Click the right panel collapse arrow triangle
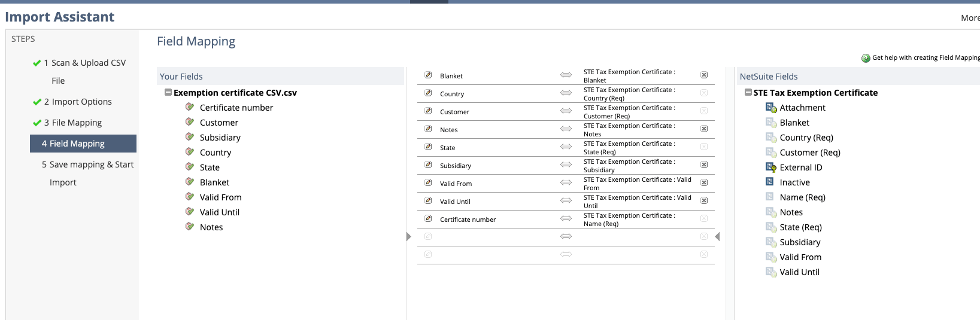The height and width of the screenshot is (320, 980). 717,237
